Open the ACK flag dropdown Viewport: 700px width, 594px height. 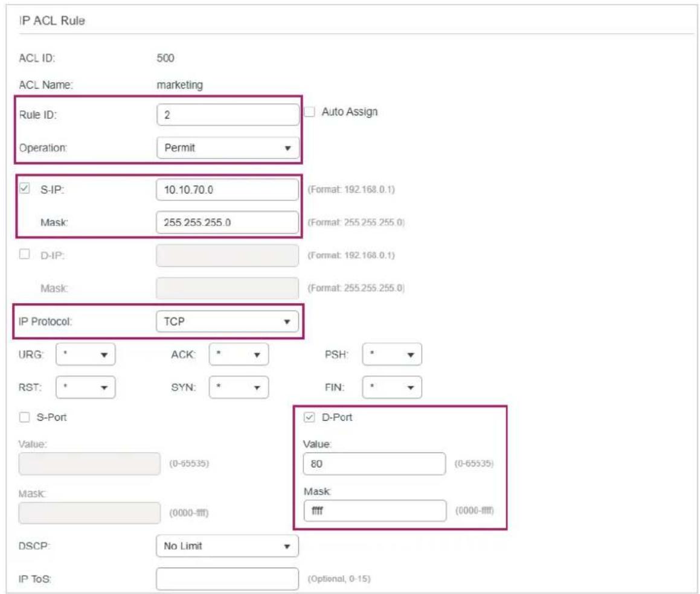239,354
